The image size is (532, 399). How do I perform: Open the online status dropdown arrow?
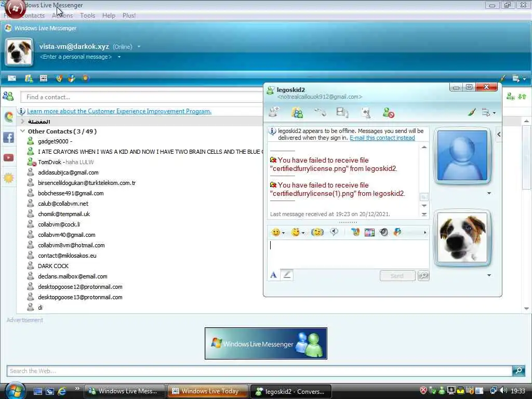(139, 47)
